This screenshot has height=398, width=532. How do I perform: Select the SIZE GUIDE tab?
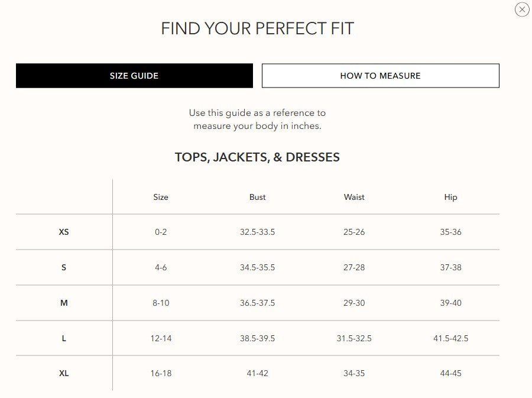tap(134, 76)
